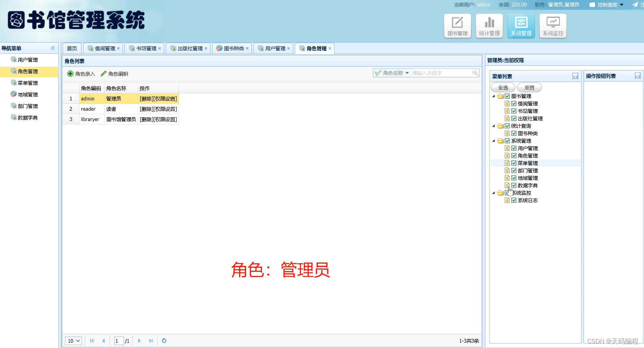Click the 角色编码 column header

91,88
